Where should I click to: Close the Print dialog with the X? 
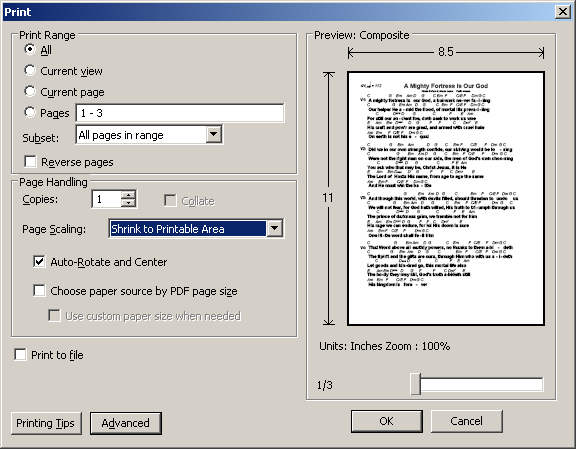(x=563, y=12)
